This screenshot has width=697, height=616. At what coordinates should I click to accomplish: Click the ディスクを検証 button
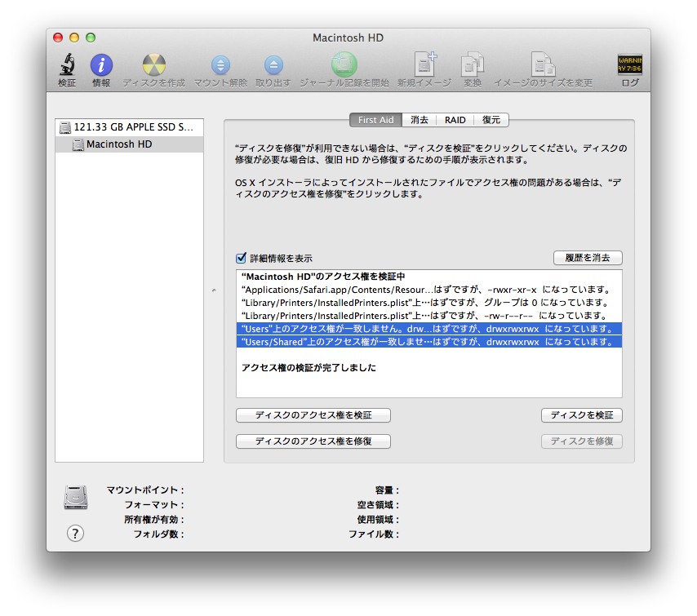tap(582, 415)
